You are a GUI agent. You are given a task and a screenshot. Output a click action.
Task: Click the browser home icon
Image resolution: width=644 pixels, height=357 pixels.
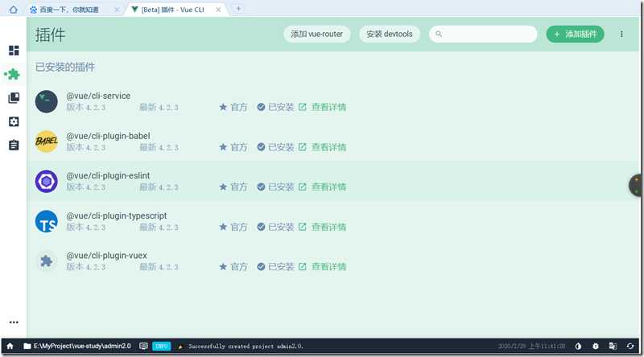pyautogui.click(x=13, y=9)
